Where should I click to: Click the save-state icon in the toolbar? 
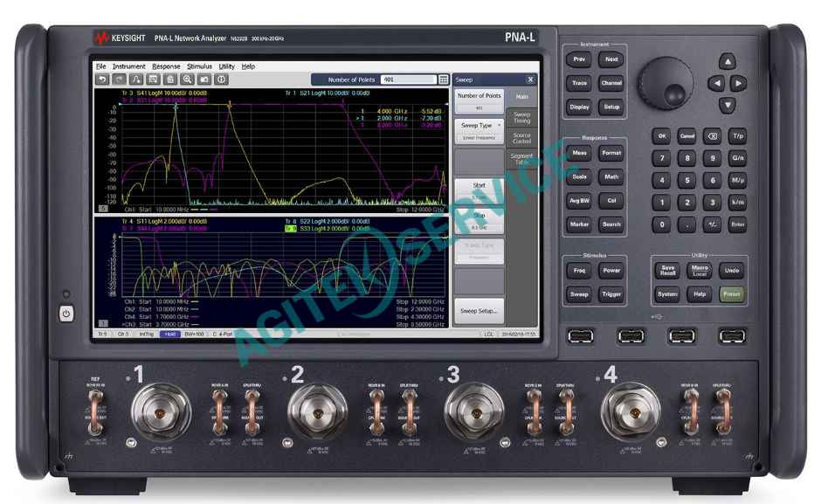point(153,79)
